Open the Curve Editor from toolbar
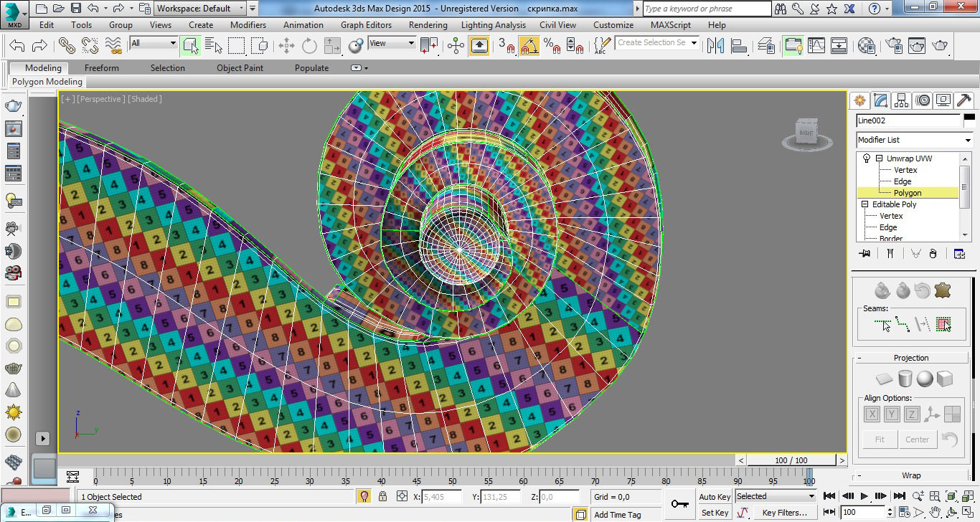Screen dimensions: 980x522 click(x=816, y=46)
